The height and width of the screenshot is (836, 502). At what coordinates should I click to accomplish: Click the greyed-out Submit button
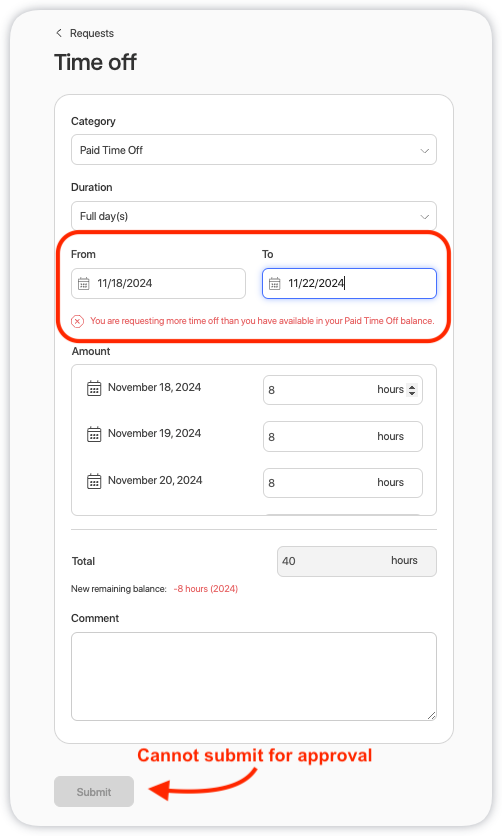(94, 792)
